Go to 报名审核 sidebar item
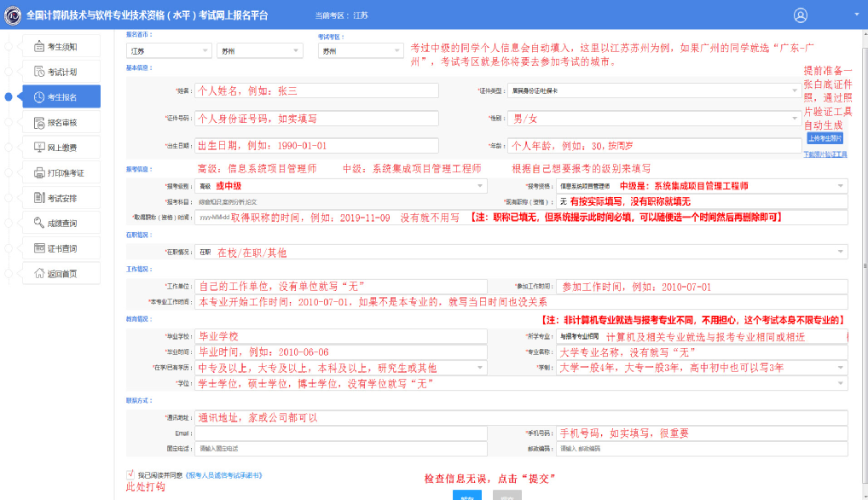This screenshot has height=500, width=868. 61,122
